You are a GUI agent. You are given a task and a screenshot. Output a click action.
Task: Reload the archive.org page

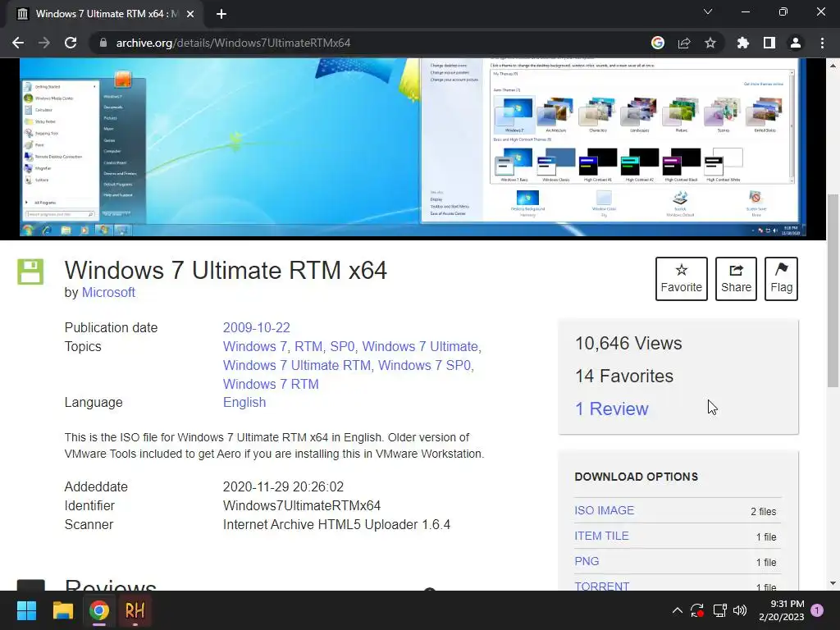tap(71, 43)
